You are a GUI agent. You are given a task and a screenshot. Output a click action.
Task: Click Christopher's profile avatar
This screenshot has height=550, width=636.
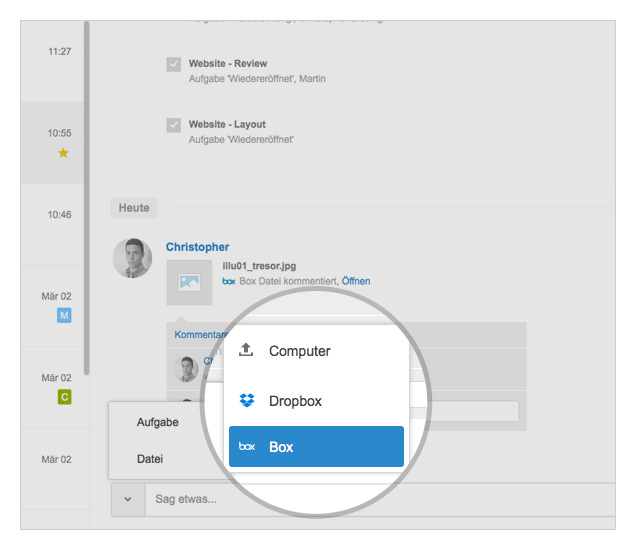pyautogui.click(x=133, y=258)
